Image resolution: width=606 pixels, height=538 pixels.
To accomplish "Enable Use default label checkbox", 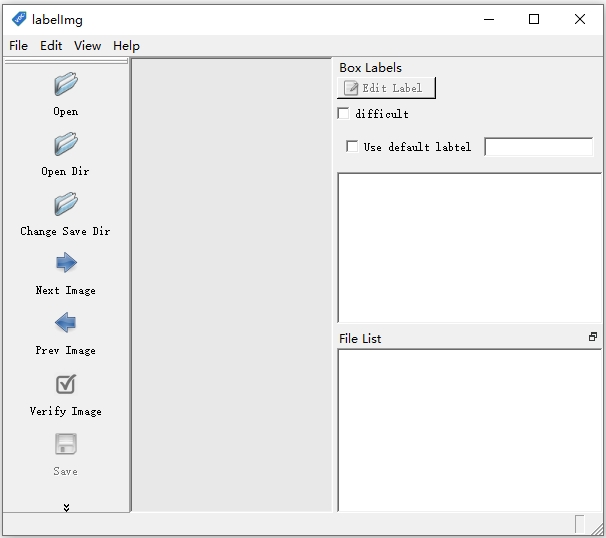I will click(x=352, y=146).
